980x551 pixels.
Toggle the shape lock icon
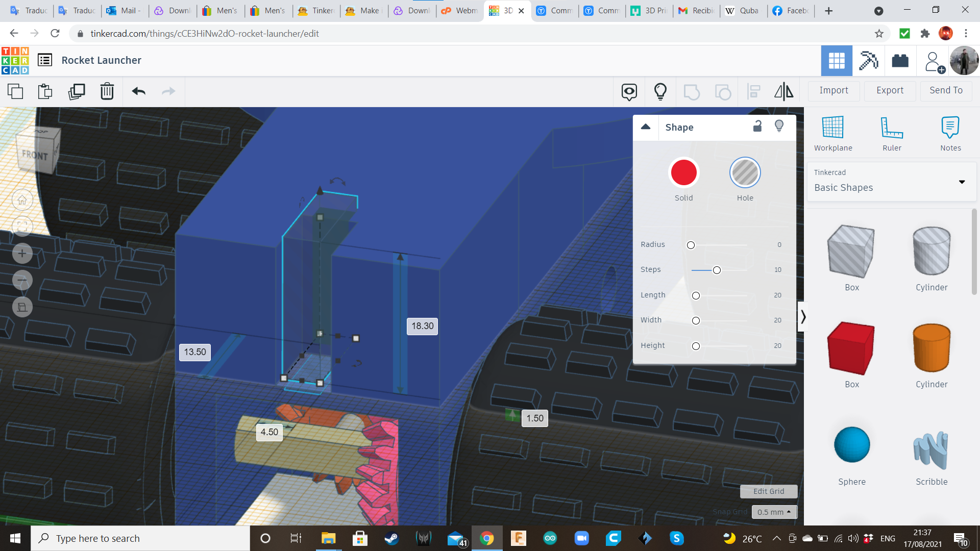coord(757,126)
